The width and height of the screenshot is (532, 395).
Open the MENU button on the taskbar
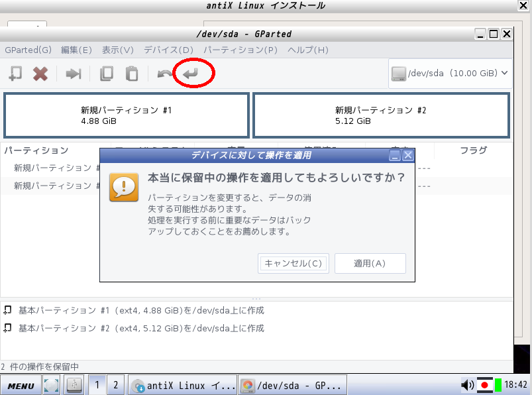[x=21, y=386]
